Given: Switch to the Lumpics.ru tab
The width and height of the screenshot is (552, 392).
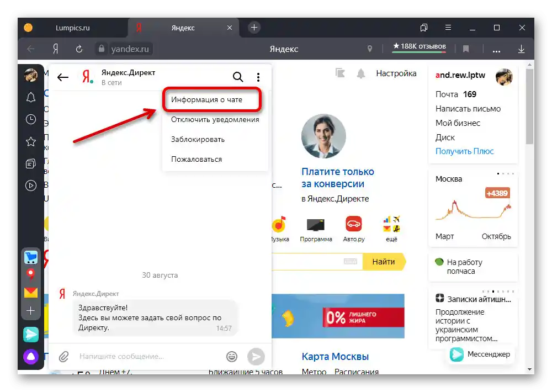Looking at the screenshot, I should pyautogui.click(x=72, y=28).
